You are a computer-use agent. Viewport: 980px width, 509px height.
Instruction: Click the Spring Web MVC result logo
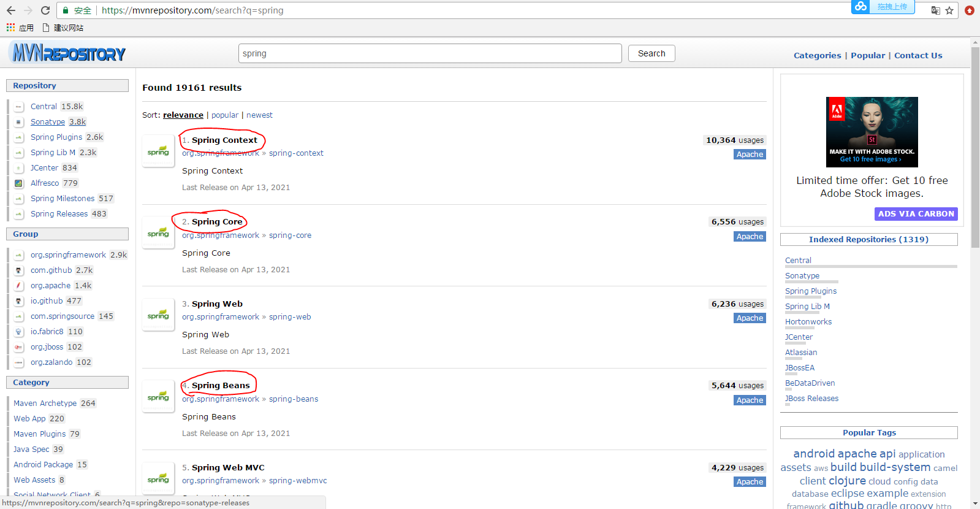(158, 478)
